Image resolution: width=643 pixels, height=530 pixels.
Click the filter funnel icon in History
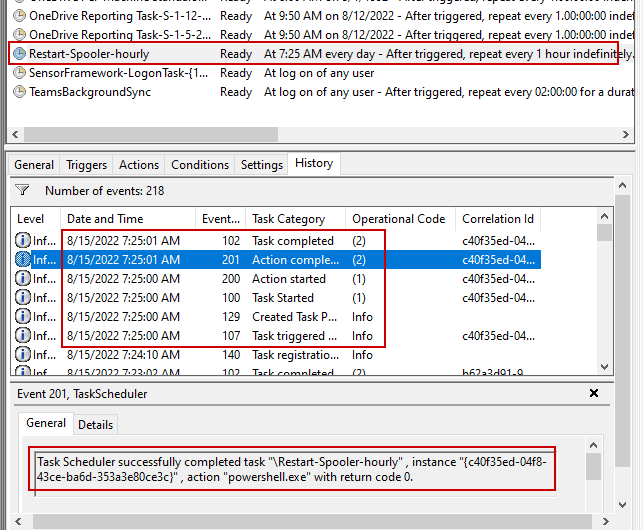pos(22,191)
